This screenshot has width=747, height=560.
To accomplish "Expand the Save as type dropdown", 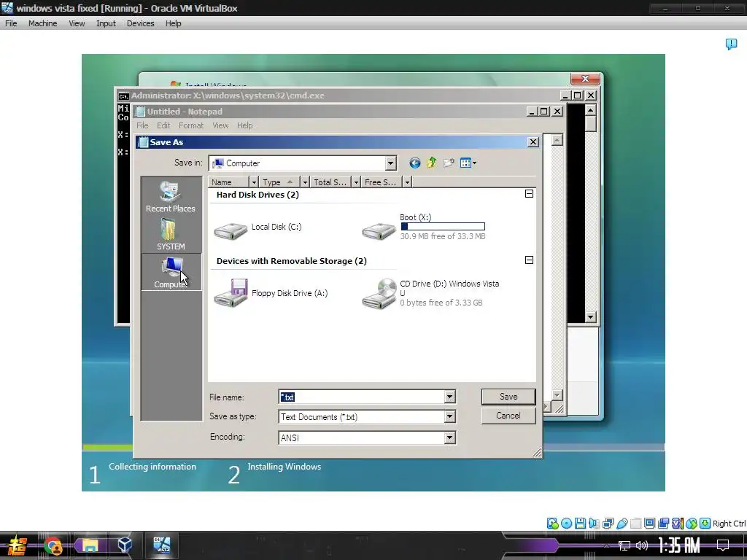I will (449, 416).
